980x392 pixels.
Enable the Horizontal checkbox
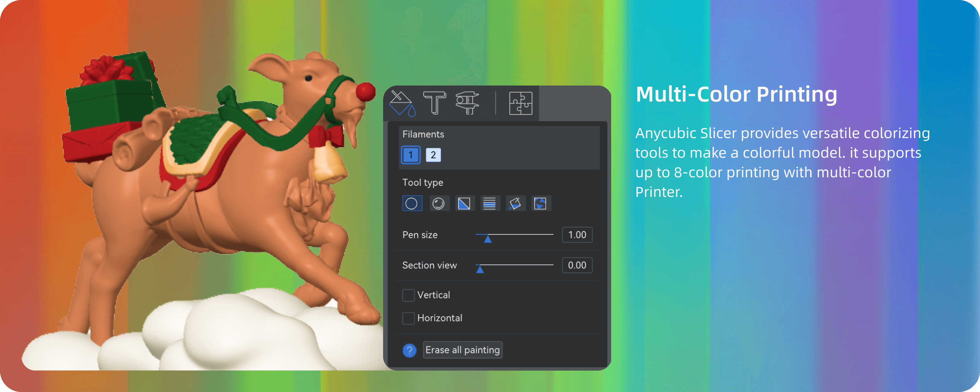[x=408, y=318]
